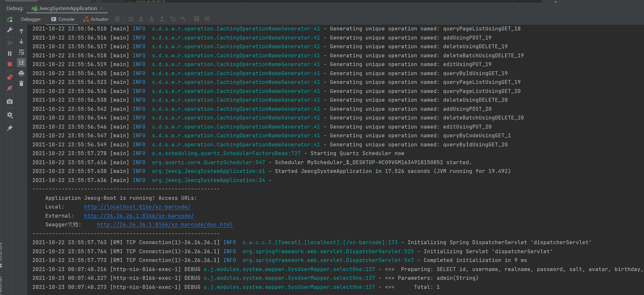
Task: Open debugger settings gear dropdown
Action: pos(10,115)
